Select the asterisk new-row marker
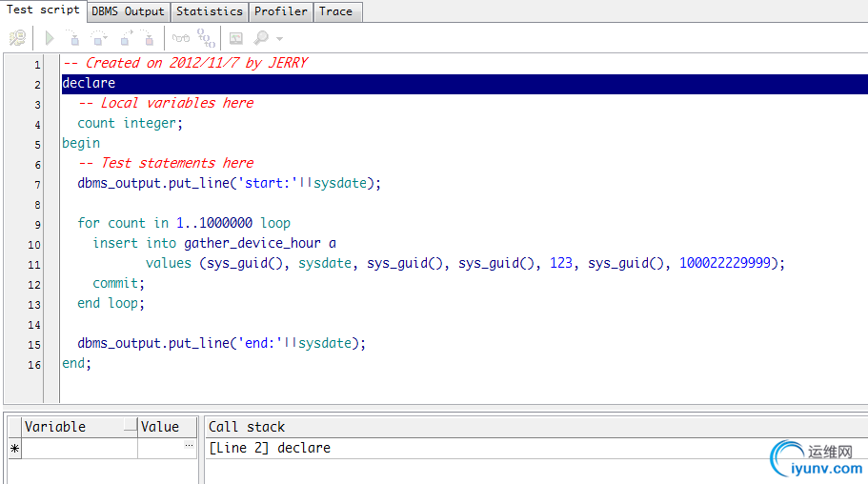Viewport: 868px width, 484px height. tap(15, 449)
